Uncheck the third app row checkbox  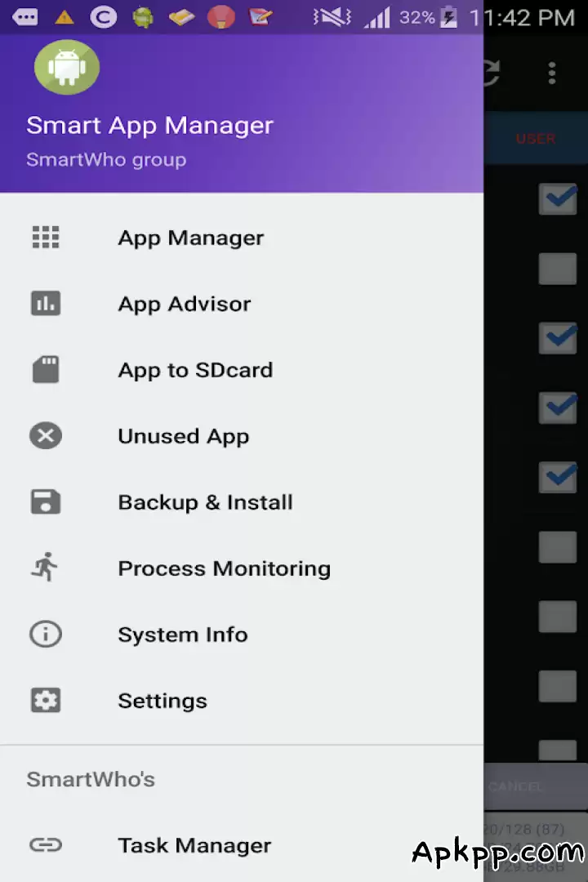[558, 338]
